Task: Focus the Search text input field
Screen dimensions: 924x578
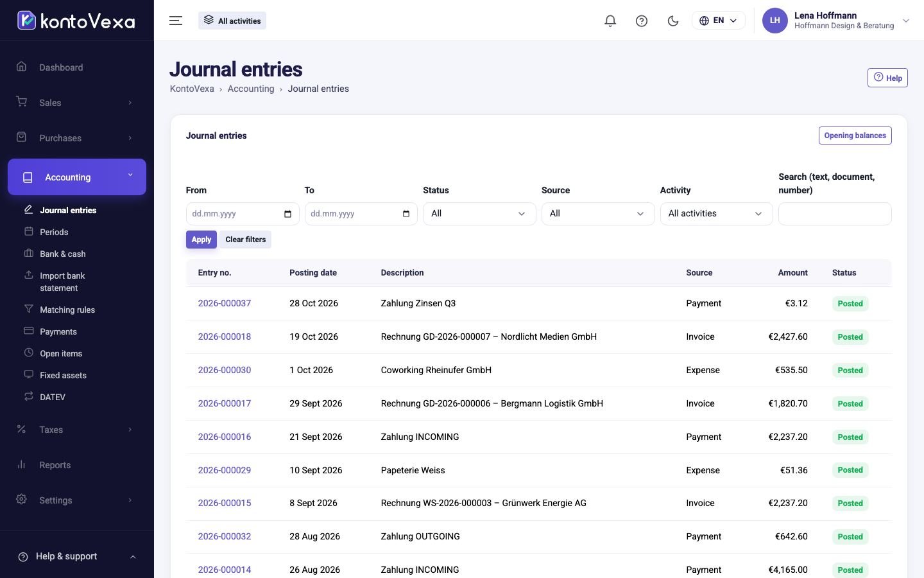Action: 835,214
